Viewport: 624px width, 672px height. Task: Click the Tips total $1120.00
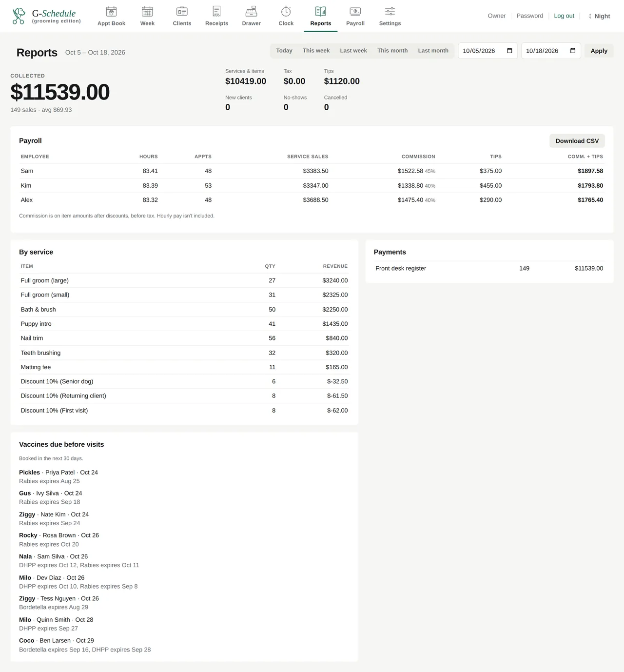(342, 81)
